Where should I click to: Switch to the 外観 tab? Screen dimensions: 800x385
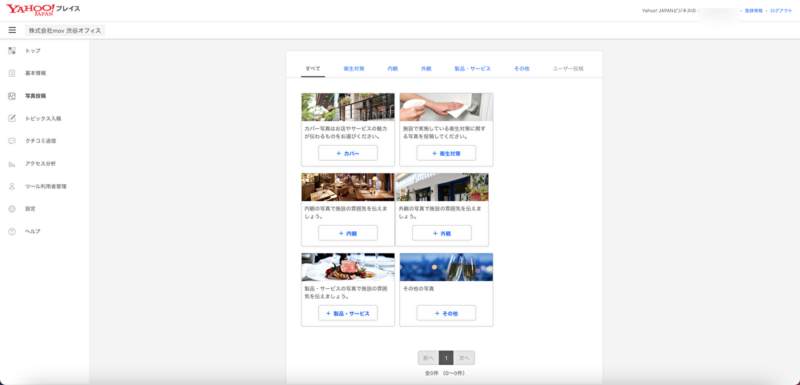coord(426,68)
